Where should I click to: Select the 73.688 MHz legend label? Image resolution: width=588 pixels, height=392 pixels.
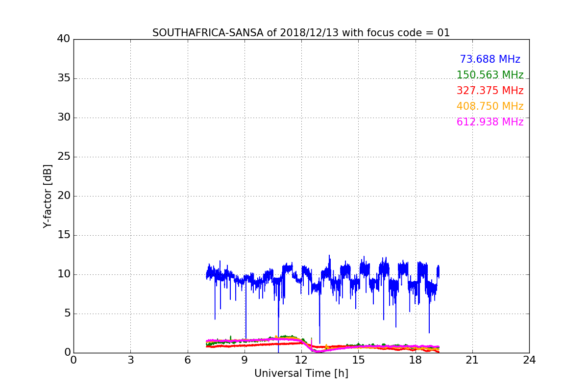[490, 59]
